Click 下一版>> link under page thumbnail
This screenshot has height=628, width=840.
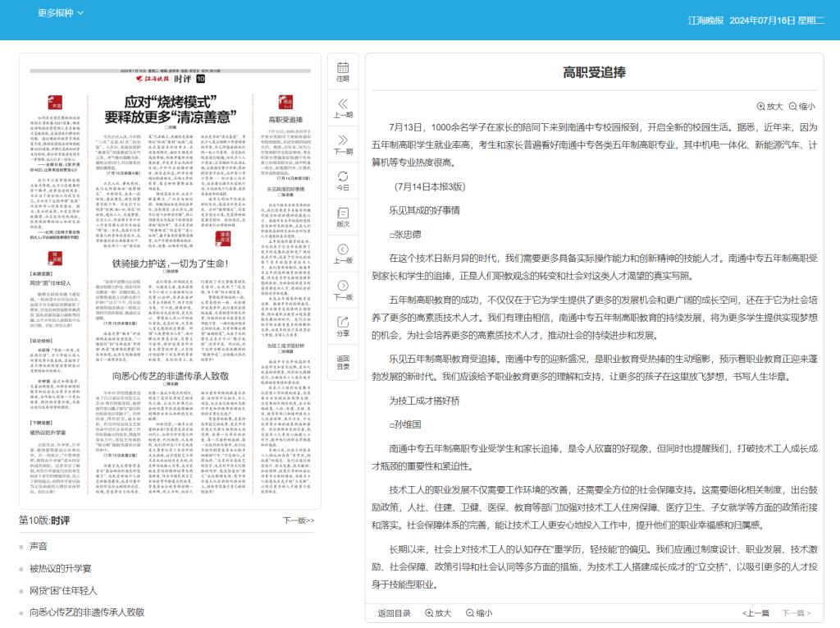299,520
